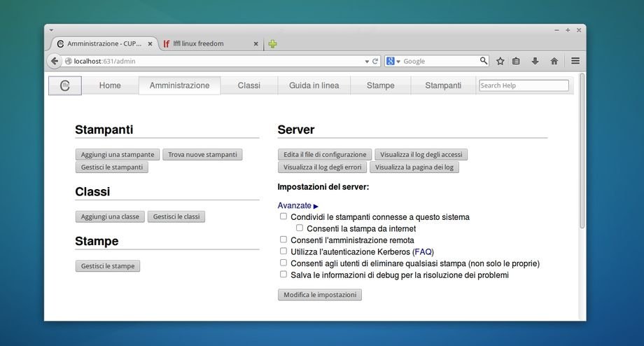644x346 pixels.
Task: Click the Search Help input field
Action: pos(523,85)
